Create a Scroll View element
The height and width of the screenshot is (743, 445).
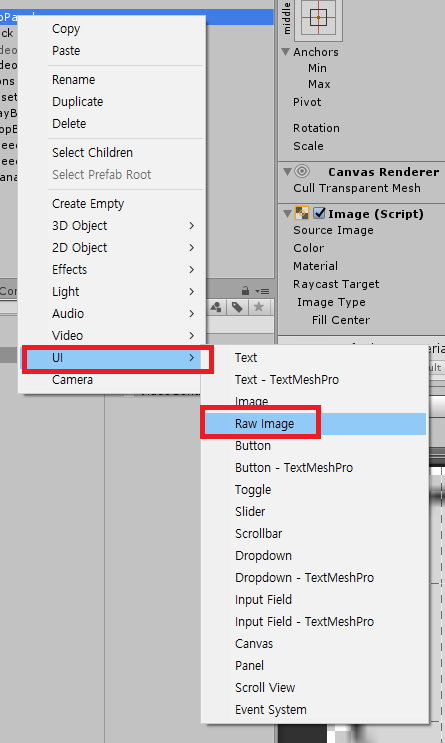(x=265, y=688)
